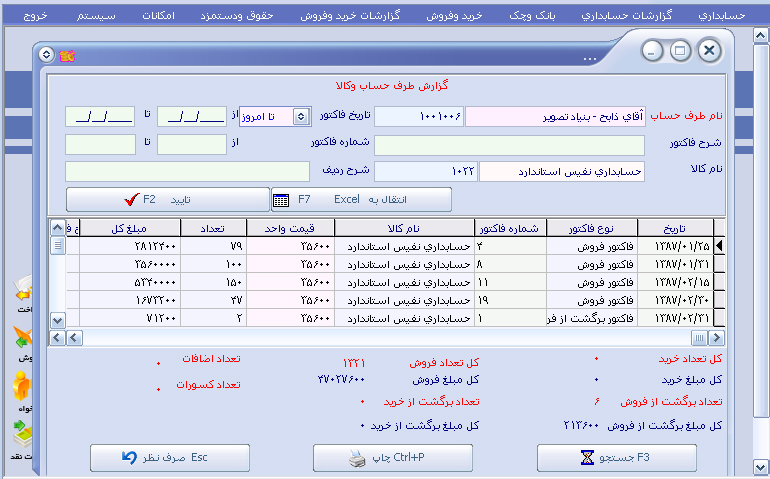Image resolution: width=770 pixels, height=479 pixels.
Task: Click the نام کالا text field
Action: click(562, 171)
